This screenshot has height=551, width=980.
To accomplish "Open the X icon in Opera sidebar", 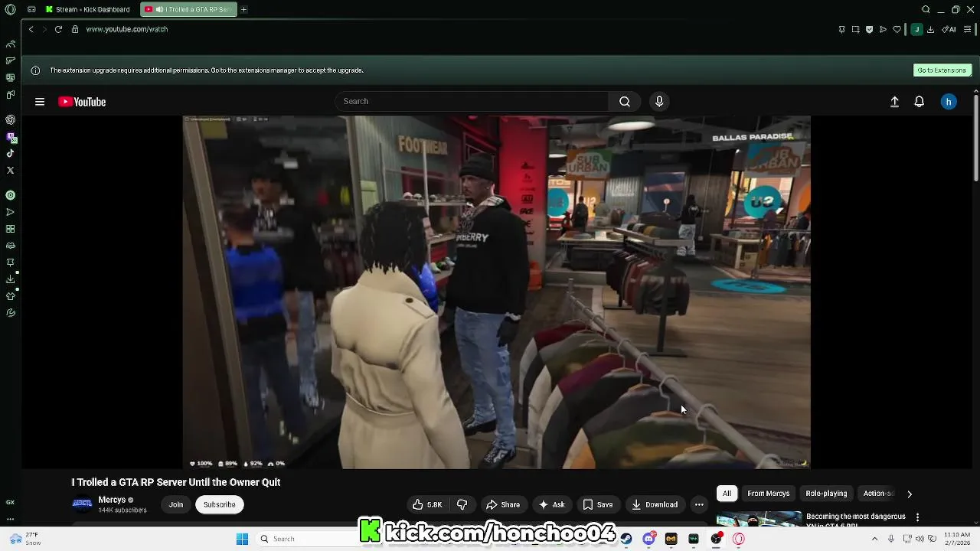I will point(11,171).
